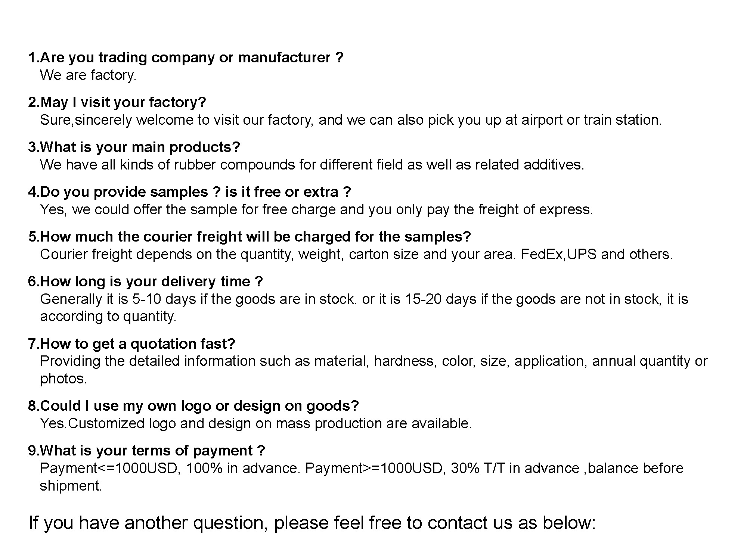Click the 'How long is your delivery time ?' heading

tap(145, 281)
